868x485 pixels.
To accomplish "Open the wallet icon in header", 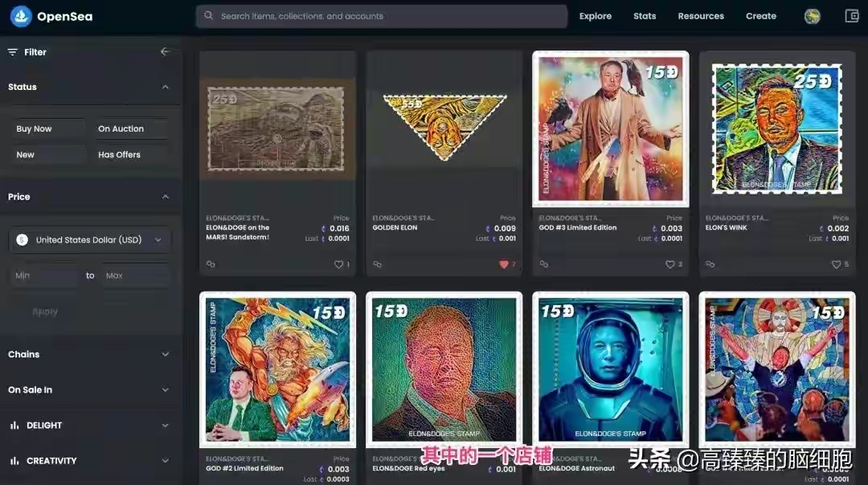I will [x=852, y=15].
